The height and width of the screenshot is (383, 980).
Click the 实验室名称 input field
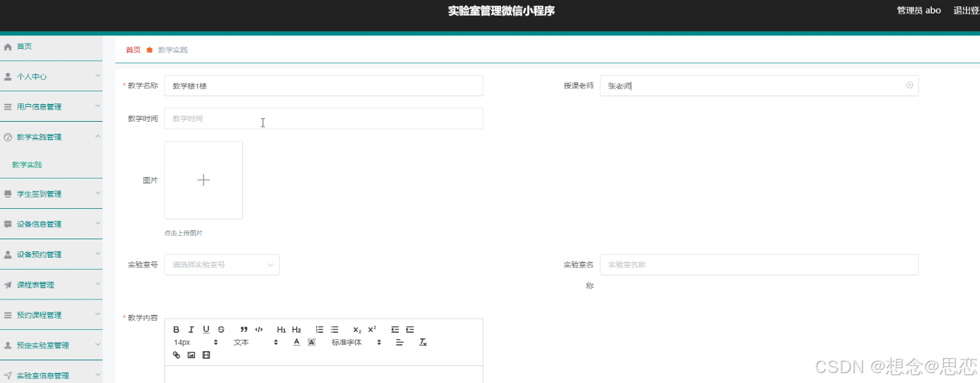[759, 265]
